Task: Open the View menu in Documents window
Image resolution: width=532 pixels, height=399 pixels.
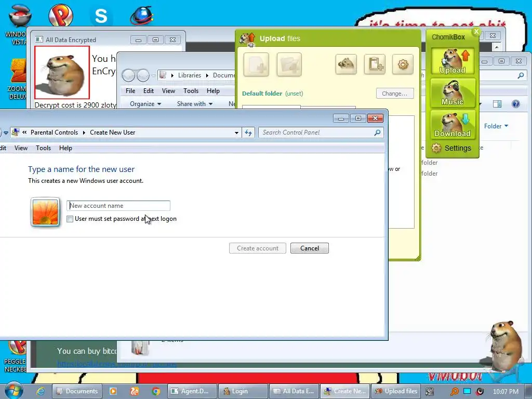Action: pyautogui.click(x=168, y=91)
